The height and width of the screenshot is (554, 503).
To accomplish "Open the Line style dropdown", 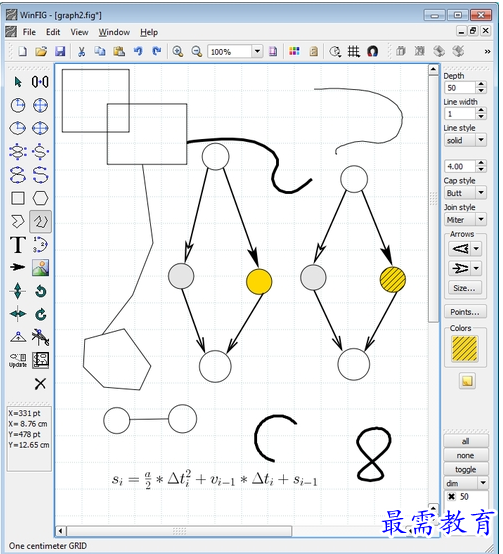I will coord(481,140).
